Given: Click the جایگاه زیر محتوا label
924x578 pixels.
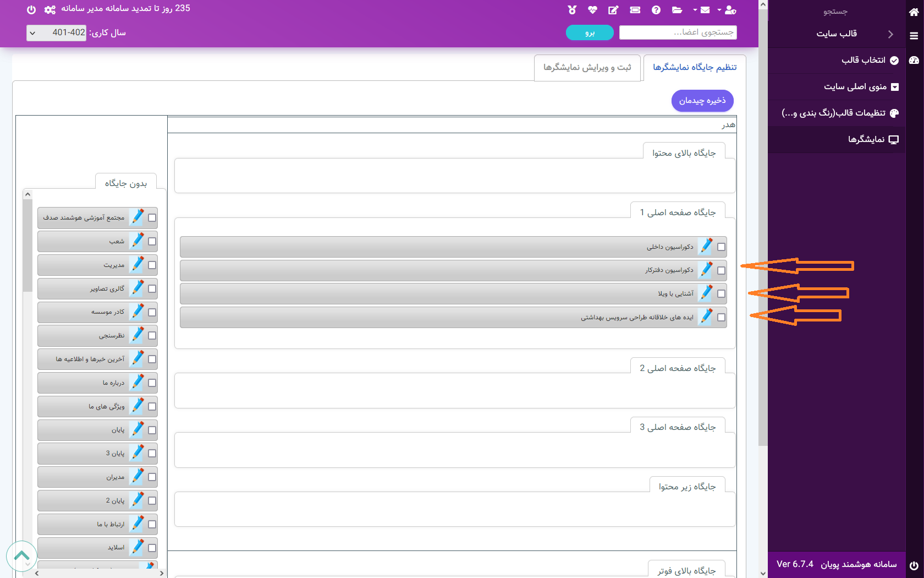Looking at the screenshot, I should pyautogui.click(x=687, y=487).
